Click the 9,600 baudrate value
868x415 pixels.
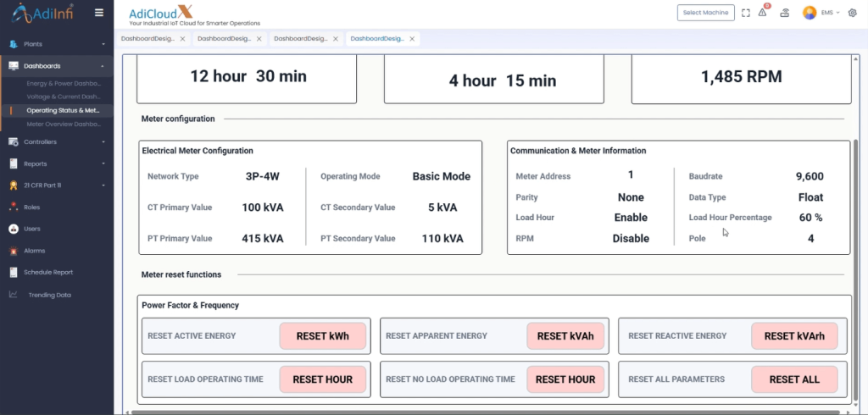point(810,176)
